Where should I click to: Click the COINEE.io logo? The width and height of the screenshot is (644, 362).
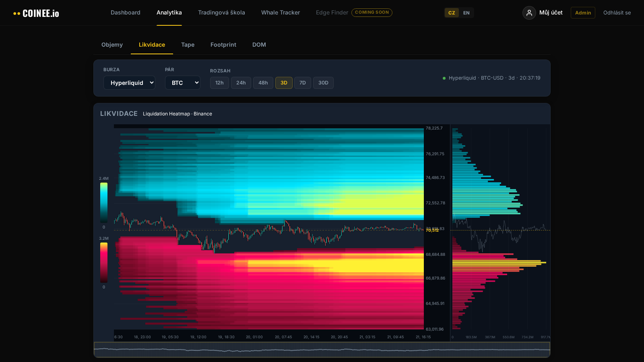pyautogui.click(x=36, y=13)
